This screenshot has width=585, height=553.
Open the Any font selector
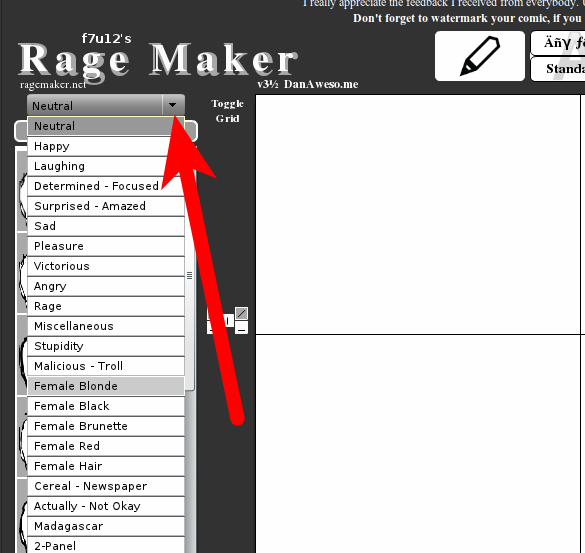(x=559, y=43)
